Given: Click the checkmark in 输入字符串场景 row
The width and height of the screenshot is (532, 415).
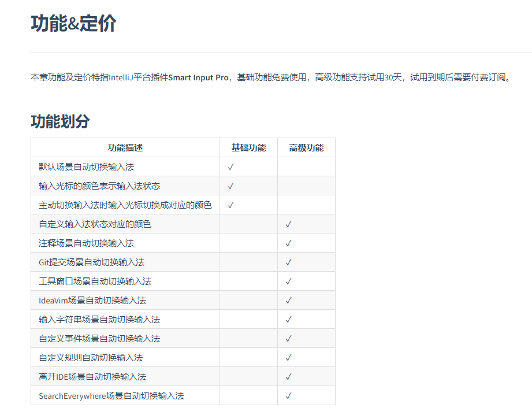Looking at the screenshot, I should (x=288, y=319).
